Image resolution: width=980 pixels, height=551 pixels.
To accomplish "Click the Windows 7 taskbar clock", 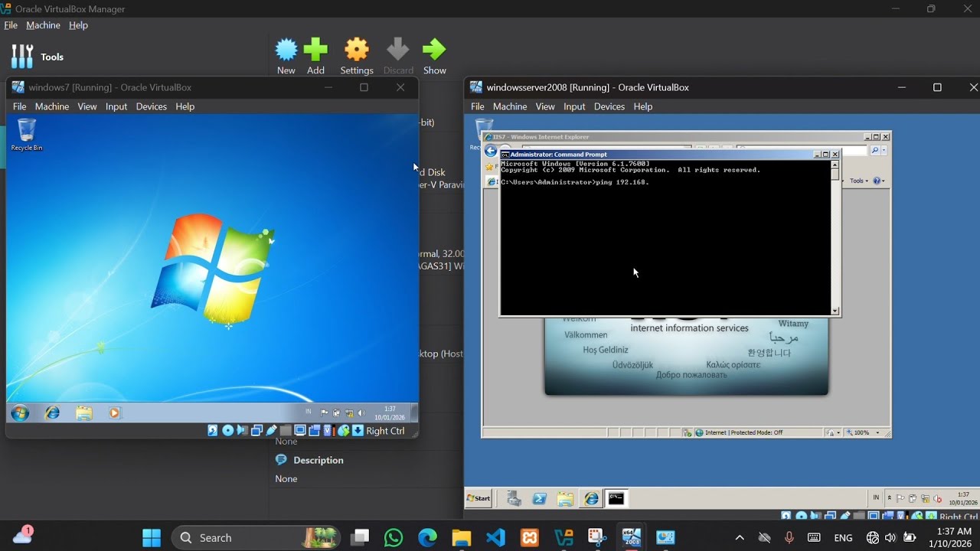I will coord(390,413).
